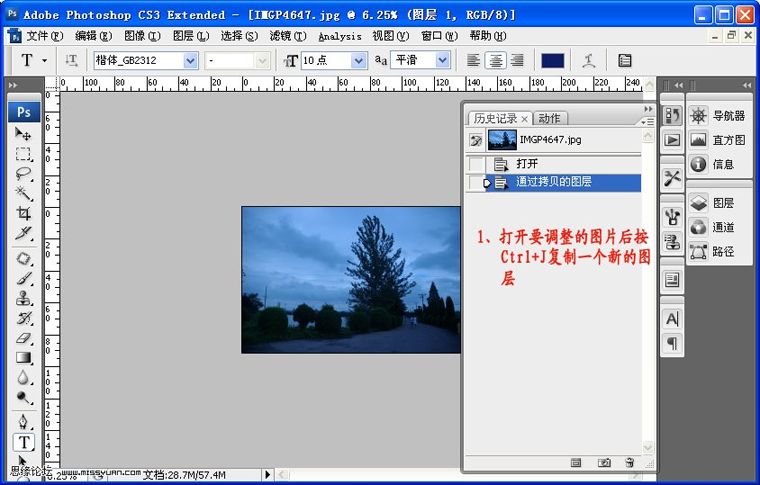Open the Analysis menu
Viewport: 760px width, 485px height.
340,36
